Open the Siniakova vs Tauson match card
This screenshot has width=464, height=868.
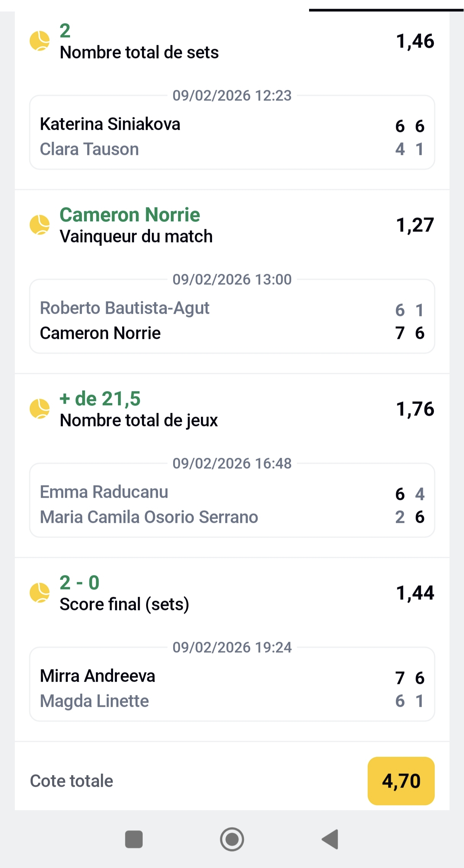tap(232, 136)
